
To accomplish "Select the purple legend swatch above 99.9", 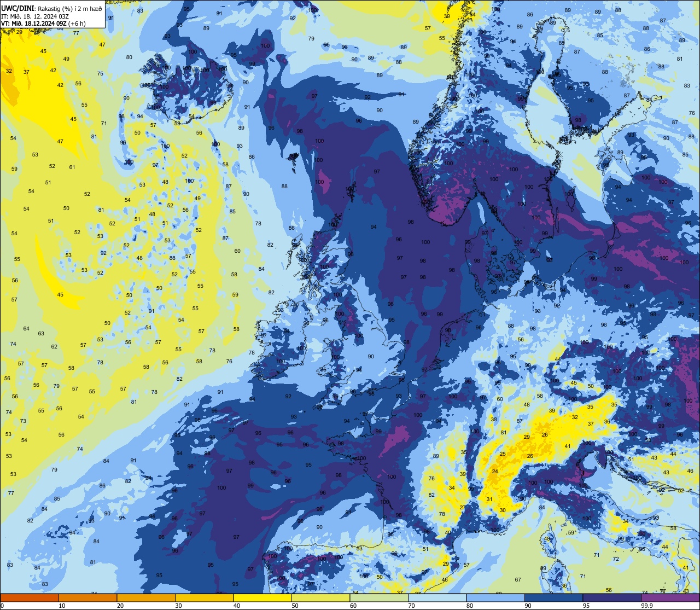I will 670,597.
